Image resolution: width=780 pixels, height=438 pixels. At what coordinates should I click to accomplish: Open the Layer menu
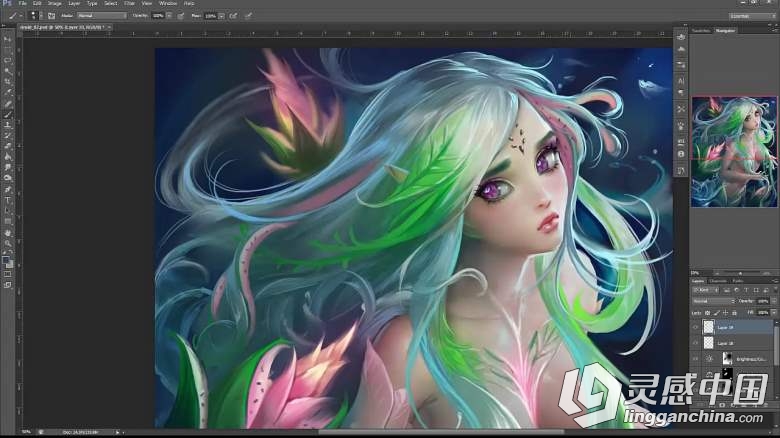pos(74,3)
